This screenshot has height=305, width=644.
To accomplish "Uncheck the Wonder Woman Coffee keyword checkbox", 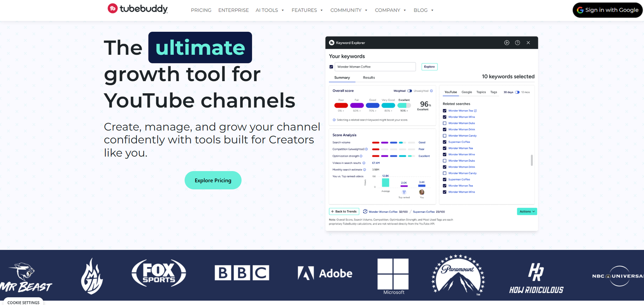I will (331, 67).
